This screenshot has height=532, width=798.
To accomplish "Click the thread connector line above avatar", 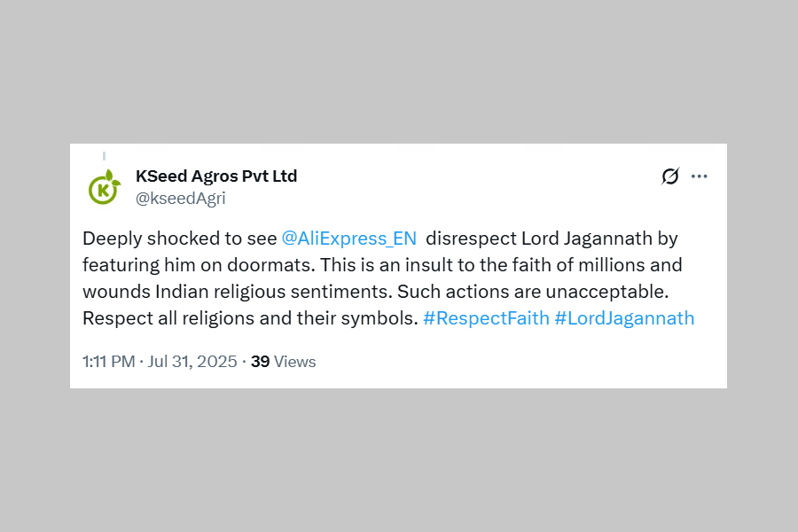I will coord(104,156).
